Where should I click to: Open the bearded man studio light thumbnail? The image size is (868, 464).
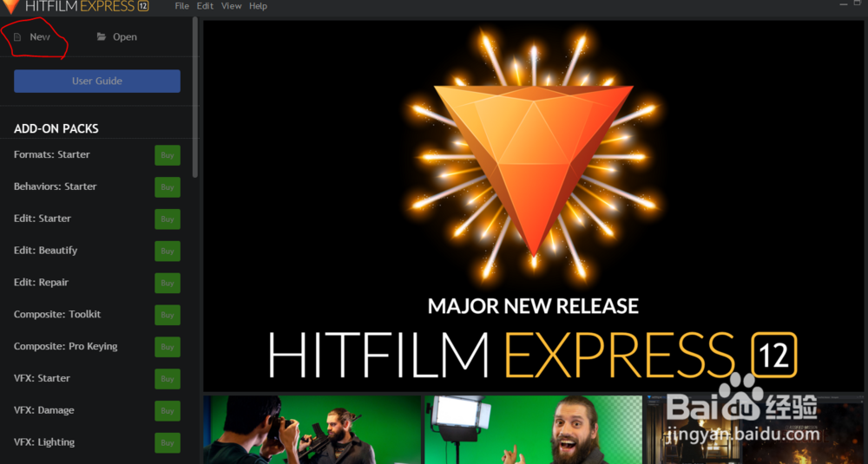click(x=533, y=429)
